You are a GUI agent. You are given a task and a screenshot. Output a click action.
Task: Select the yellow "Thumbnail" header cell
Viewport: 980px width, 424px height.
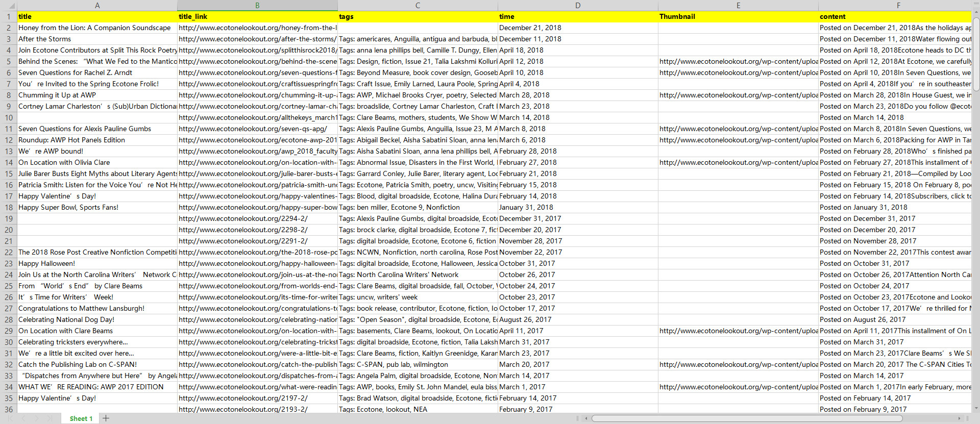[x=738, y=17]
